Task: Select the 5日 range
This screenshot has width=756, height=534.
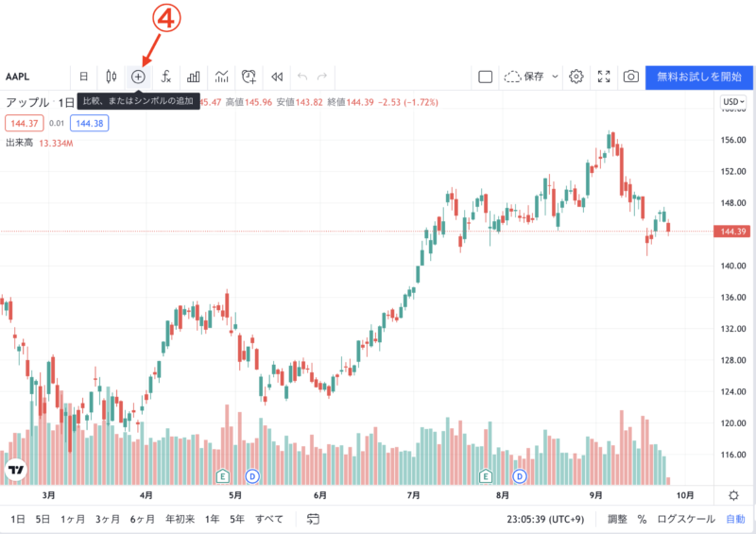Action: 43,520
